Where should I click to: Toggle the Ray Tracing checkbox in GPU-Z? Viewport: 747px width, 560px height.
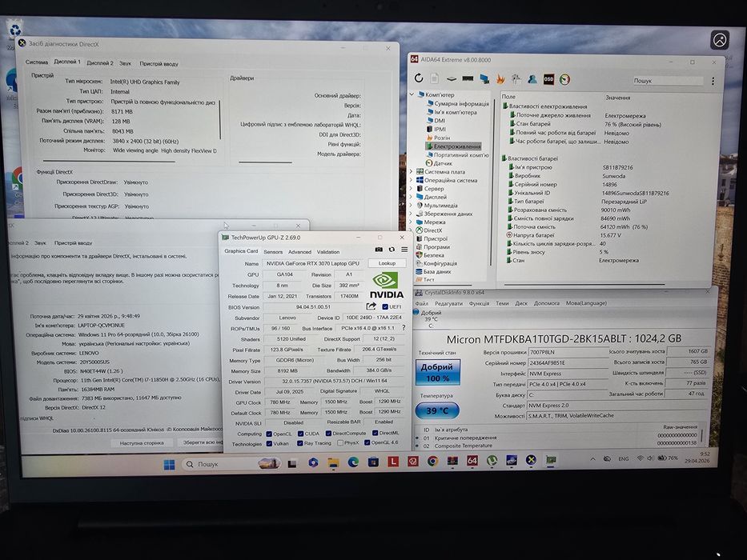300,443
